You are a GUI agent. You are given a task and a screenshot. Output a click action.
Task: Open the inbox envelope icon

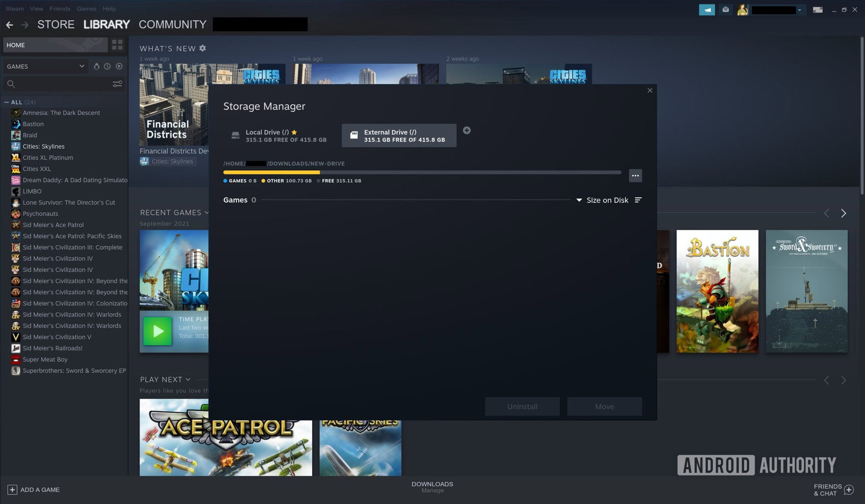(725, 9)
